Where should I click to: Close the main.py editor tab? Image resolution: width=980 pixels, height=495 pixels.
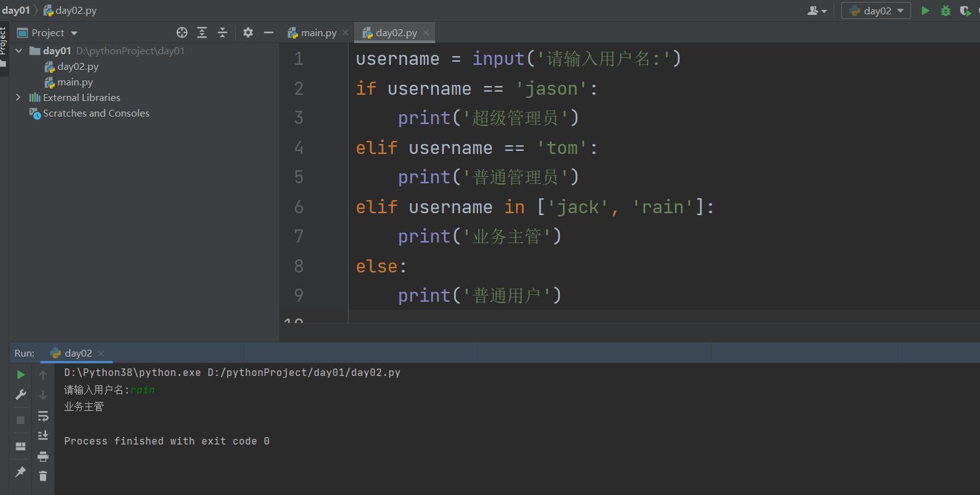[x=345, y=32]
